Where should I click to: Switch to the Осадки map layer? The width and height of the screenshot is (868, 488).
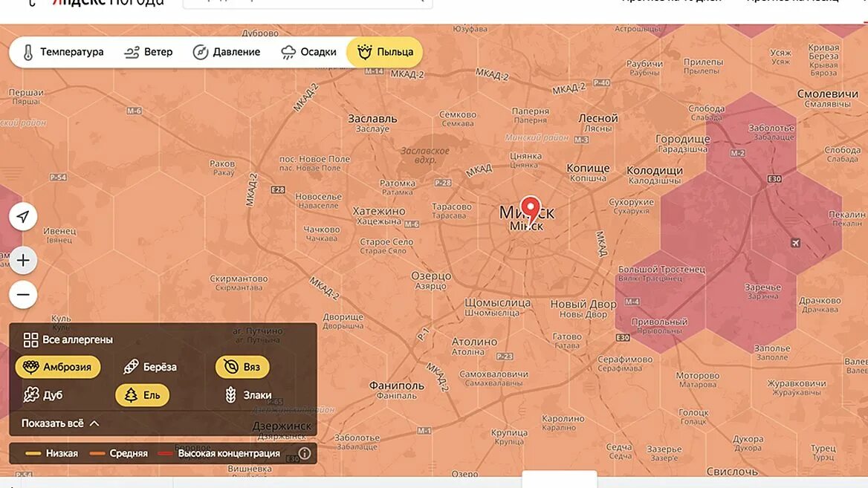pyautogui.click(x=309, y=52)
